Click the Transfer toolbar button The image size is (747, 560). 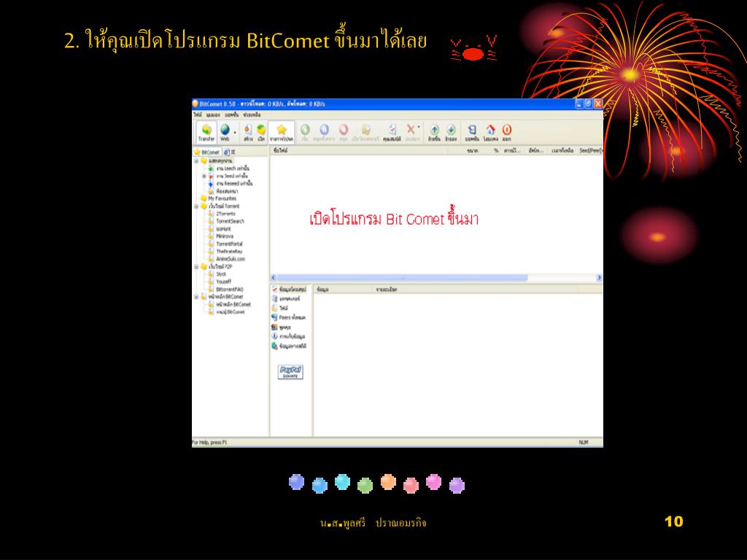click(x=206, y=132)
